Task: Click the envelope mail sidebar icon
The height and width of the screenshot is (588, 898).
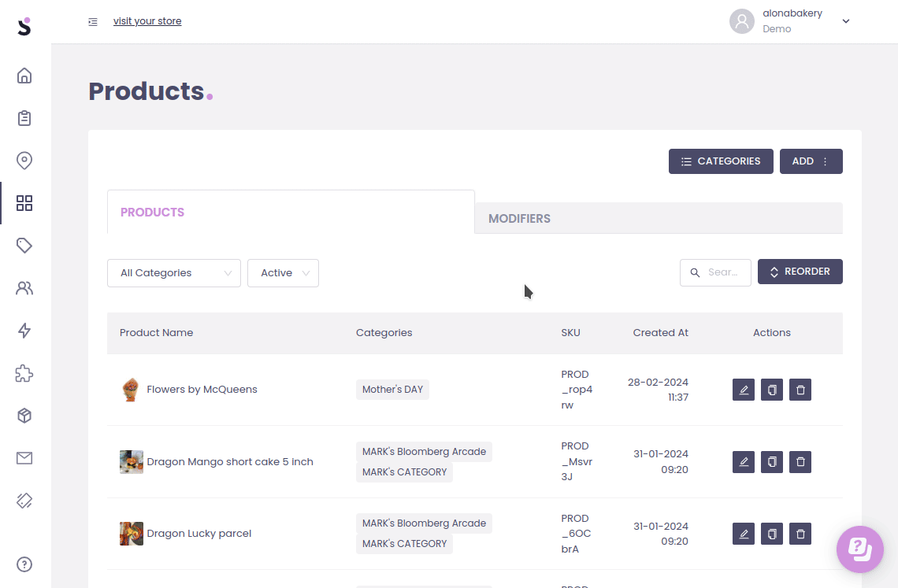Action: [x=24, y=458]
